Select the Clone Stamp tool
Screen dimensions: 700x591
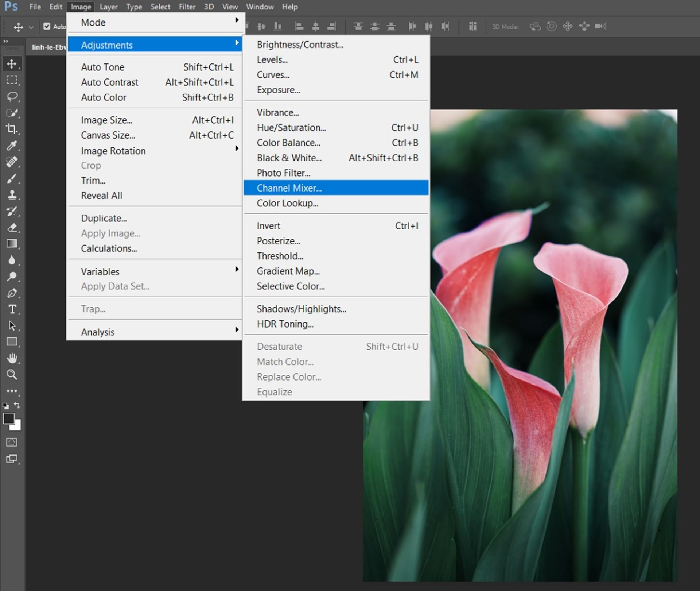(x=12, y=195)
